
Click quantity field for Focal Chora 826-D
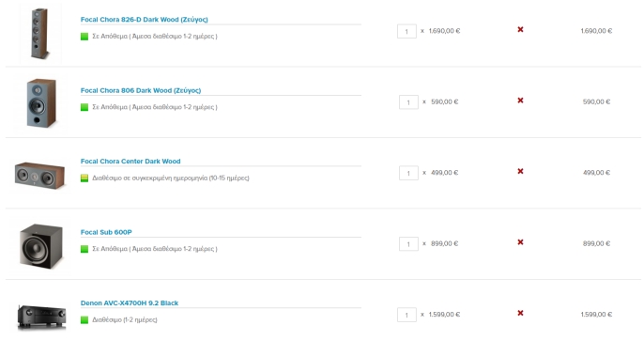pyautogui.click(x=406, y=31)
